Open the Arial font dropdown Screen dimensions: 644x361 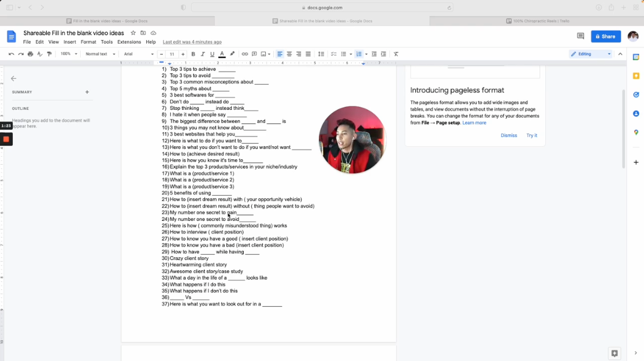[138, 54]
